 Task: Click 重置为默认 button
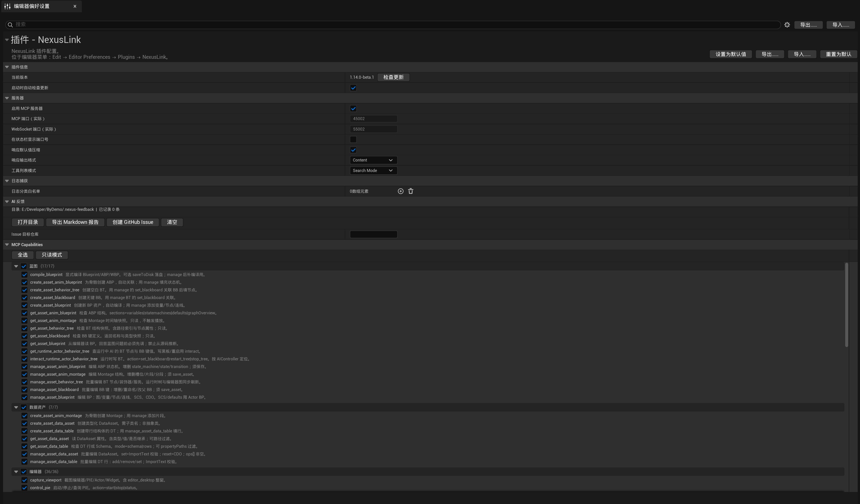click(x=838, y=54)
